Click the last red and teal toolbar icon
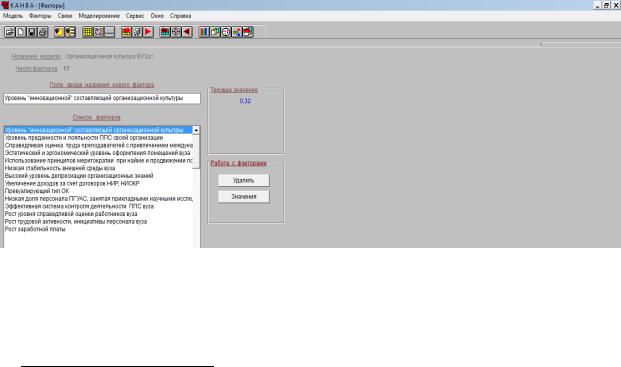The height and width of the screenshot is (367, 621). pos(248,32)
